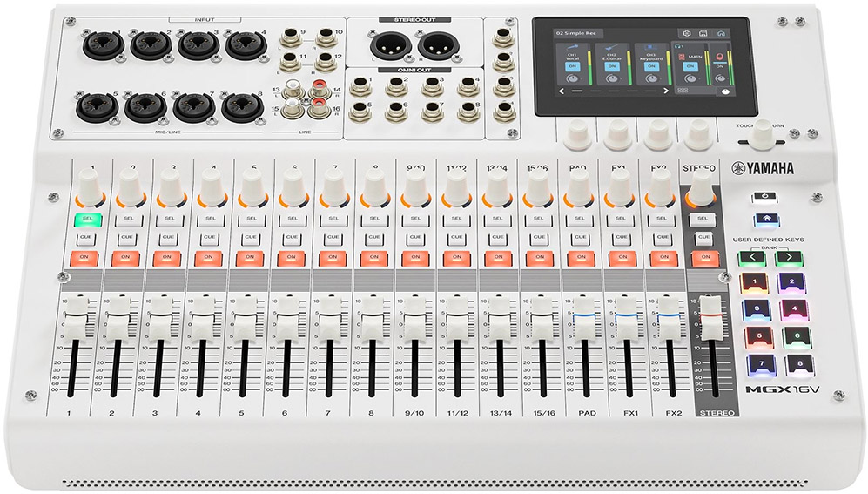The image size is (868, 494).
Task: Tap the knob icon at touchscreen bottom-right corner
Action: pos(726,92)
